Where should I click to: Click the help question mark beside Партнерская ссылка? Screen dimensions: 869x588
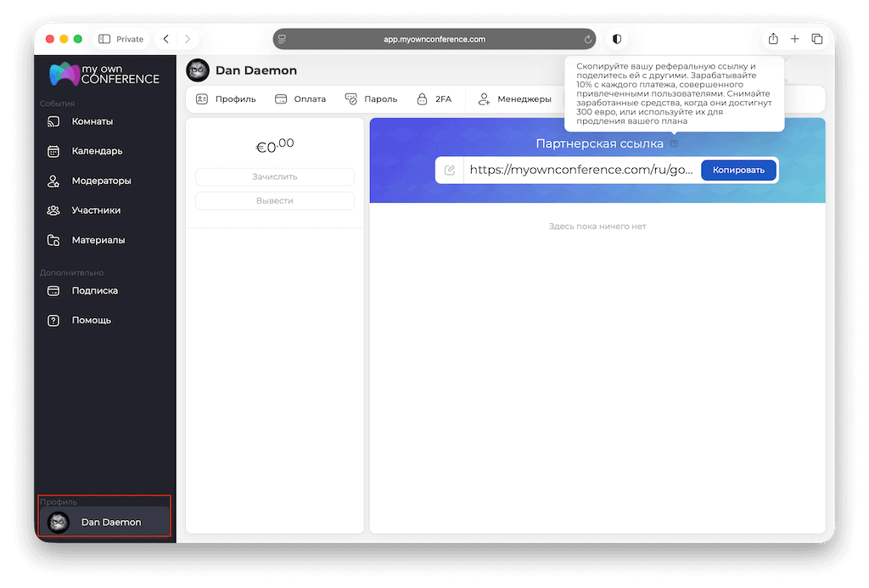click(x=674, y=144)
